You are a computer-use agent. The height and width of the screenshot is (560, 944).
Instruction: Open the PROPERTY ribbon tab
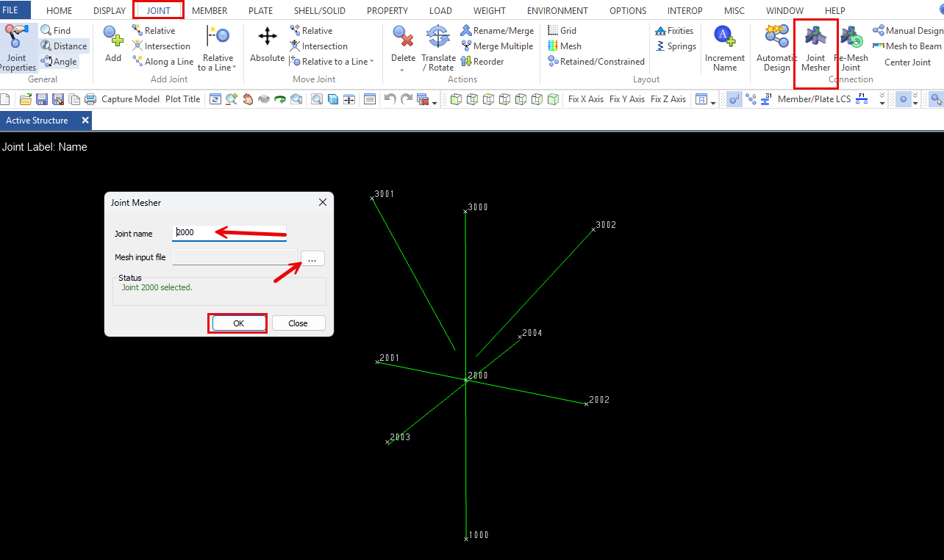[387, 11]
